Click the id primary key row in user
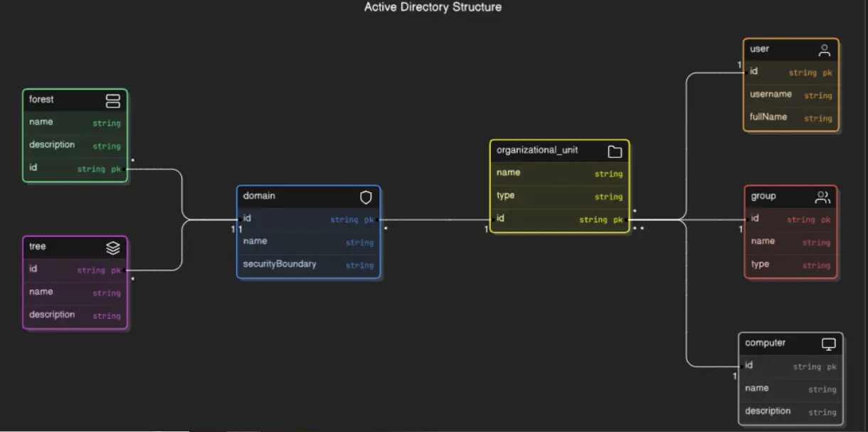 (791, 72)
